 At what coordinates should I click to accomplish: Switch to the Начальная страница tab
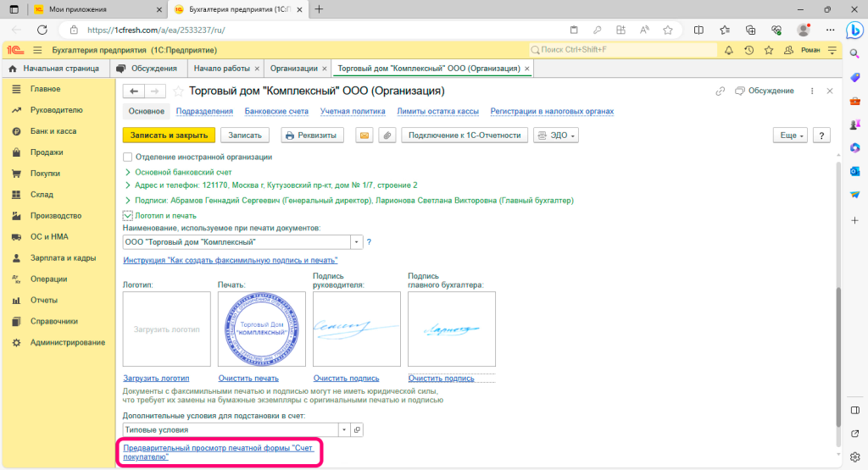(55, 69)
